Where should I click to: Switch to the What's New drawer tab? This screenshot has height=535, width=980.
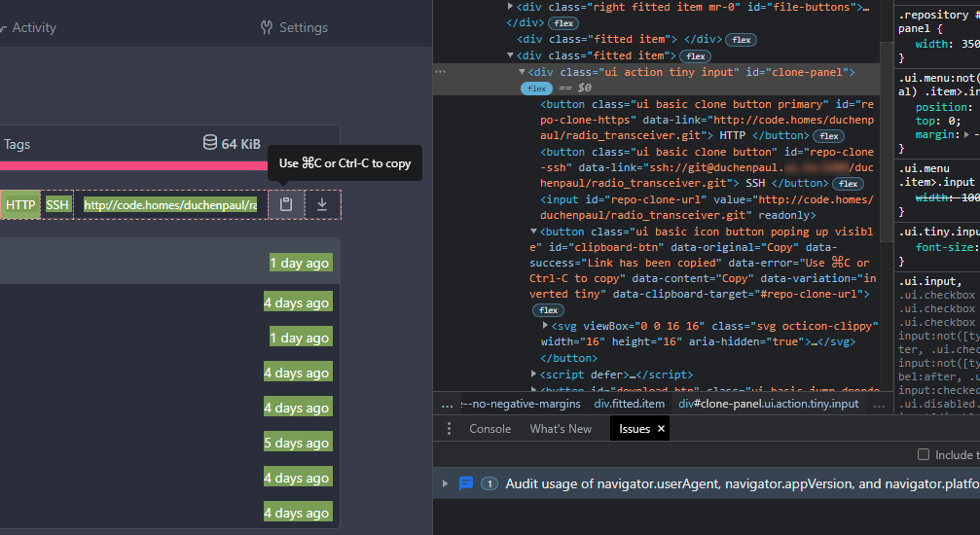pos(561,429)
